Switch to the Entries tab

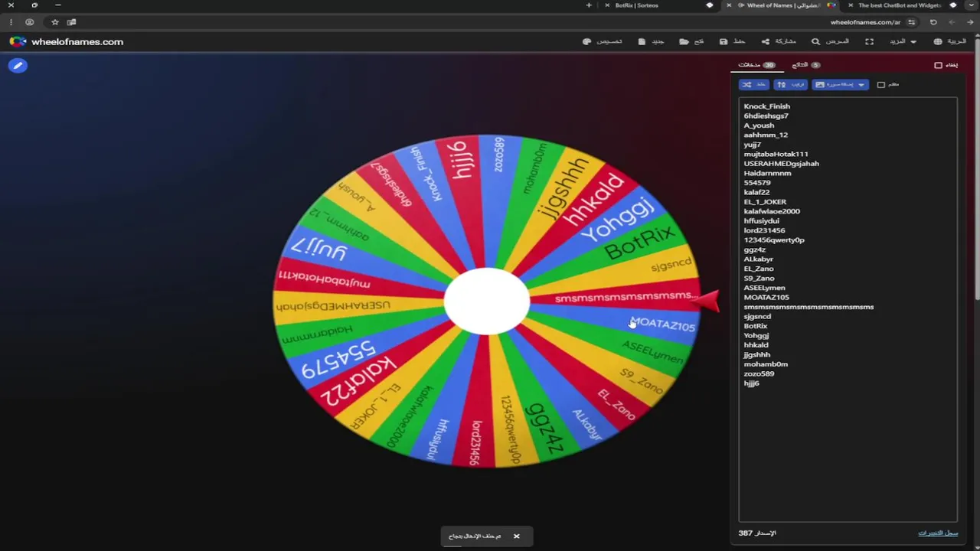[x=756, y=65]
